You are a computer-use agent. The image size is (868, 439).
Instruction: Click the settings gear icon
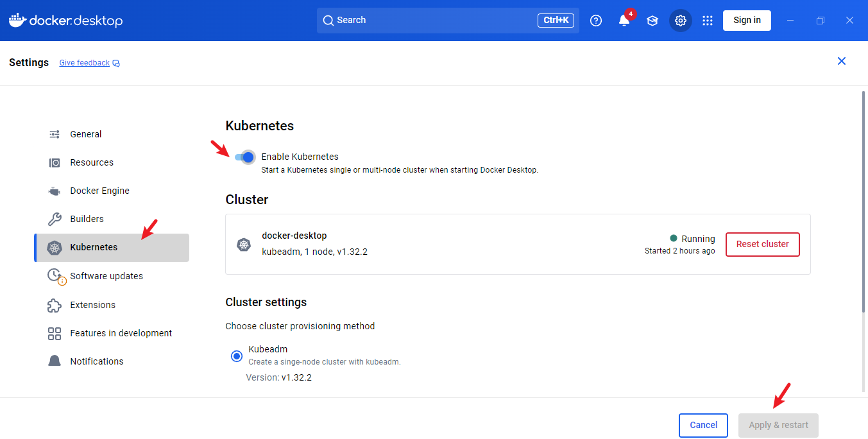[681, 21]
